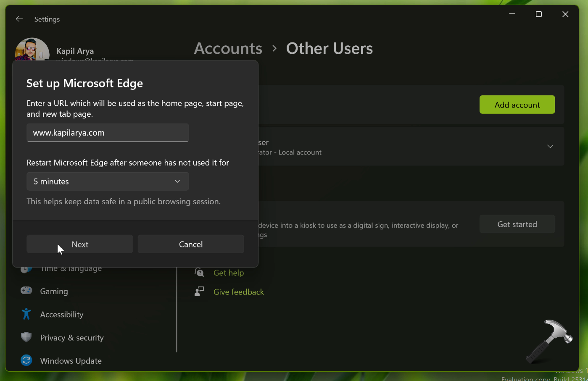This screenshot has width=588, height=381.
Task: Select the Accessibility figure icon
Action: click(26, 314)
